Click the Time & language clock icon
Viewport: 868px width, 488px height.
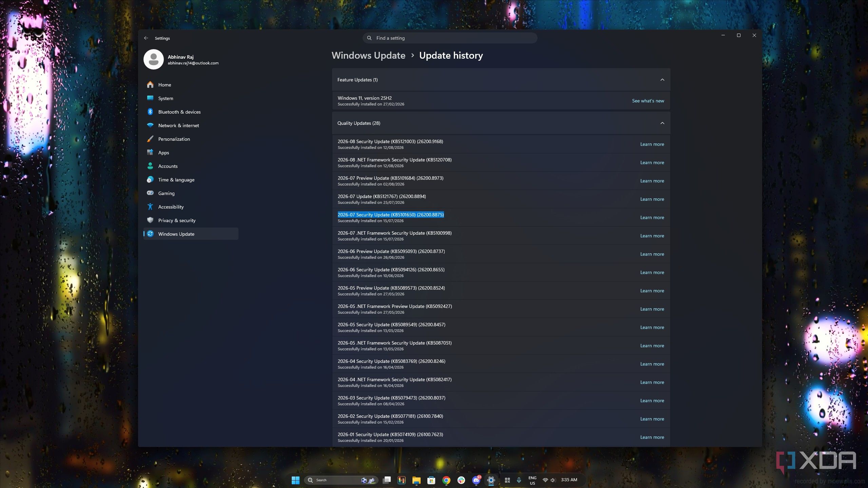tap(150, 179)
